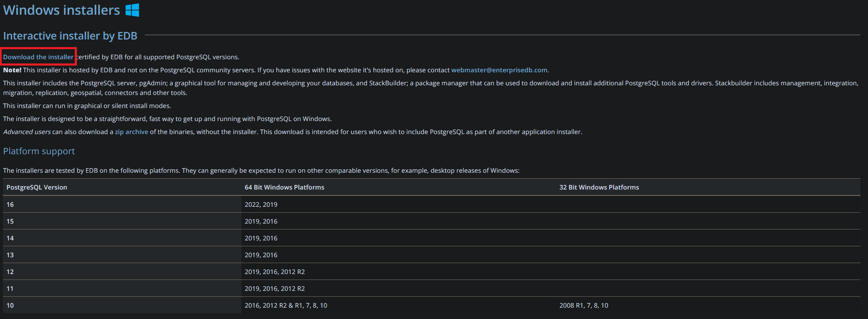The image size is (868, 319).
Task: Click the webmaster@enterprisedb.com email link
Action: click(x=499, y=70)
